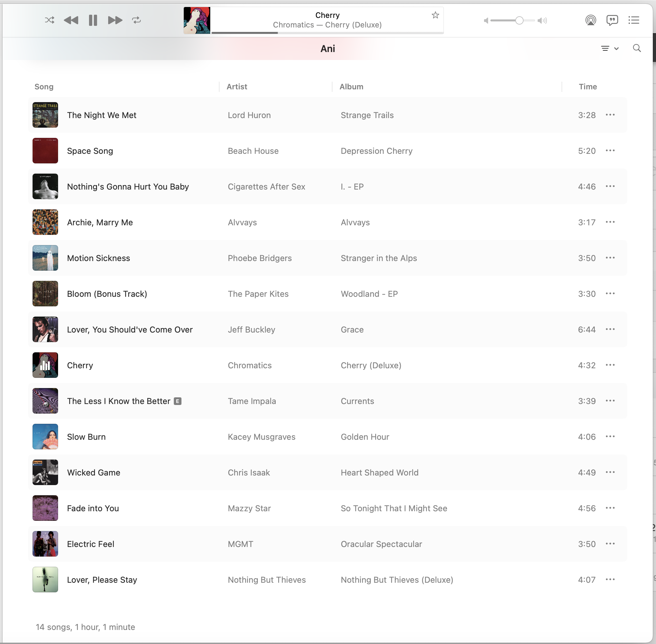Open album Heart Shaped World

click(x=379, y=473)
